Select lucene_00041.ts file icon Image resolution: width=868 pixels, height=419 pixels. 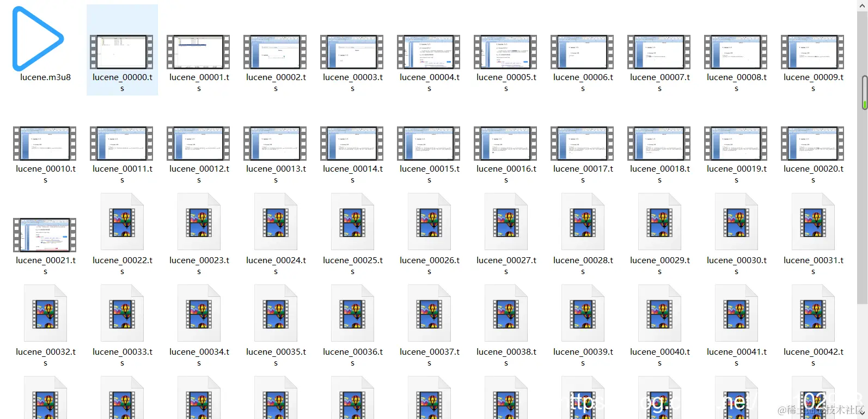coord(736,313)
